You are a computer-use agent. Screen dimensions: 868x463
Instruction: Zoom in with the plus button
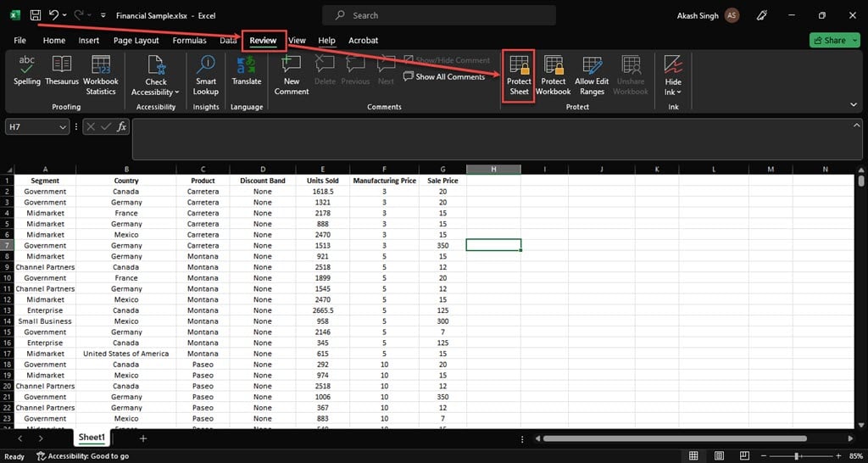click(x=840, y=456)
